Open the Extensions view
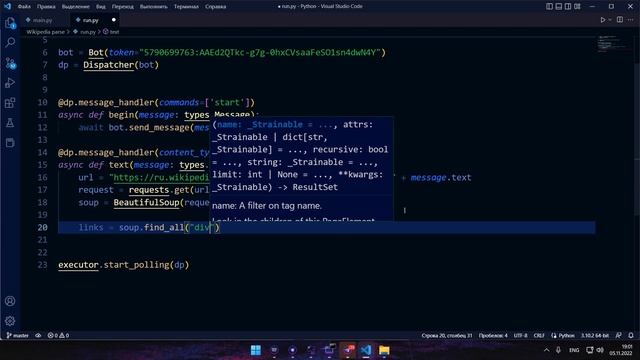The height and width of the screenshot is (360, 640). 10,103
